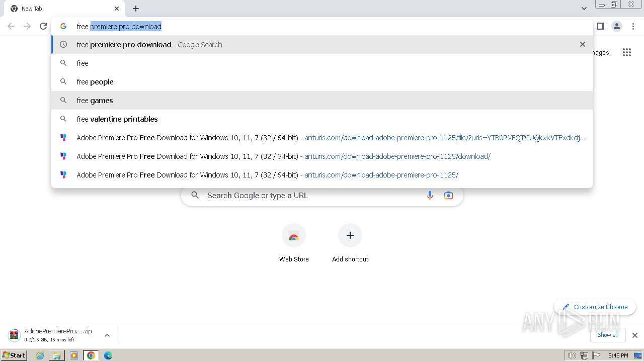Click the Customize Chrome button
644x362 pixels.
(x=595, y=307)
